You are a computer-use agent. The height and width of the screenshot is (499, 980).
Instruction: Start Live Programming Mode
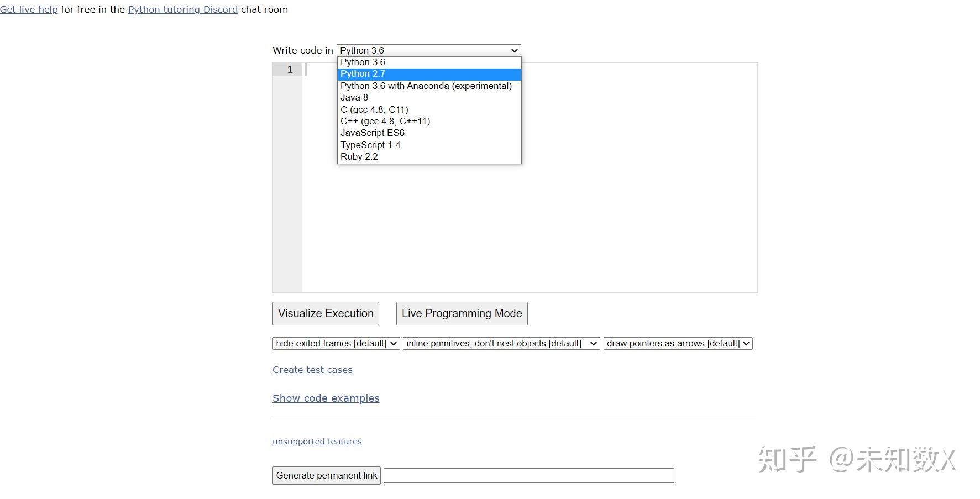(462, 313)
